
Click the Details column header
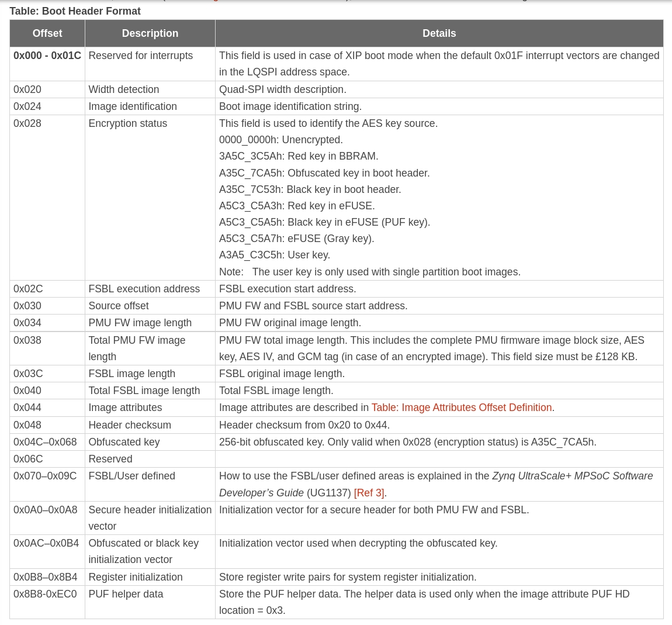tap(439, 33)
